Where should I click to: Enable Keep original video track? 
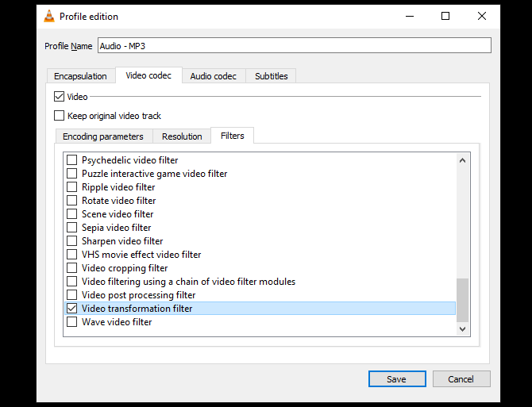tap(60, 116)
